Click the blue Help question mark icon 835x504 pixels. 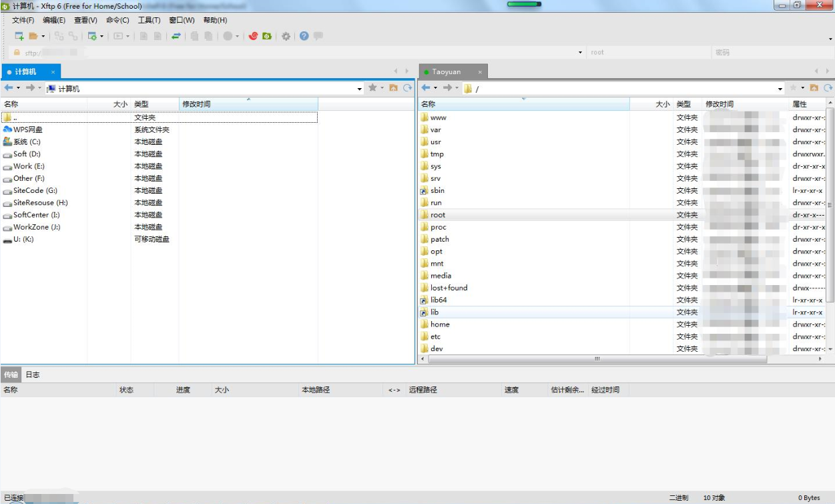[304, 36]
